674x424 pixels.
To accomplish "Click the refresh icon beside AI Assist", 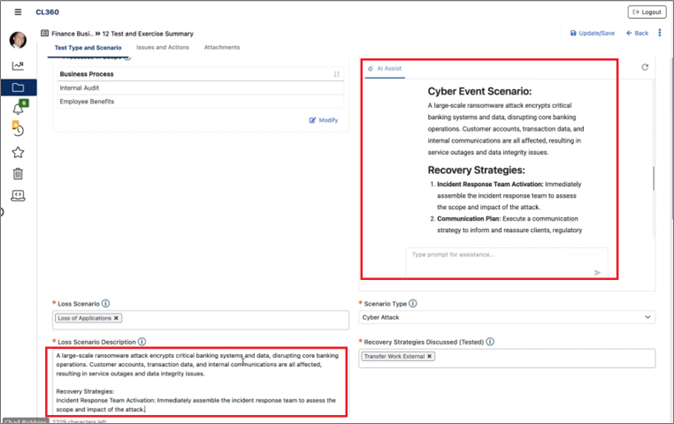I will pos(645,67).
